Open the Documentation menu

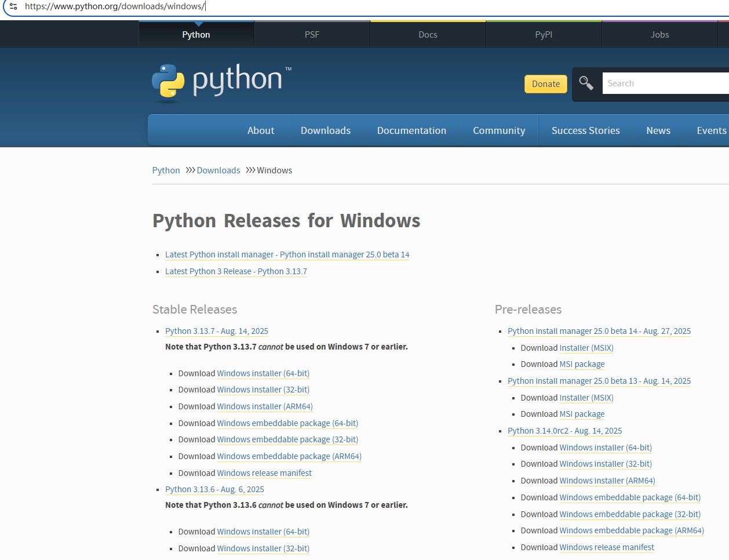coord(412,130)
